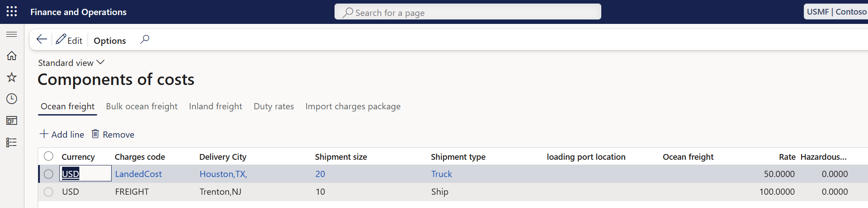
Task: Click the Remove button
Action: pyautogui.click(x=113, y=135)
